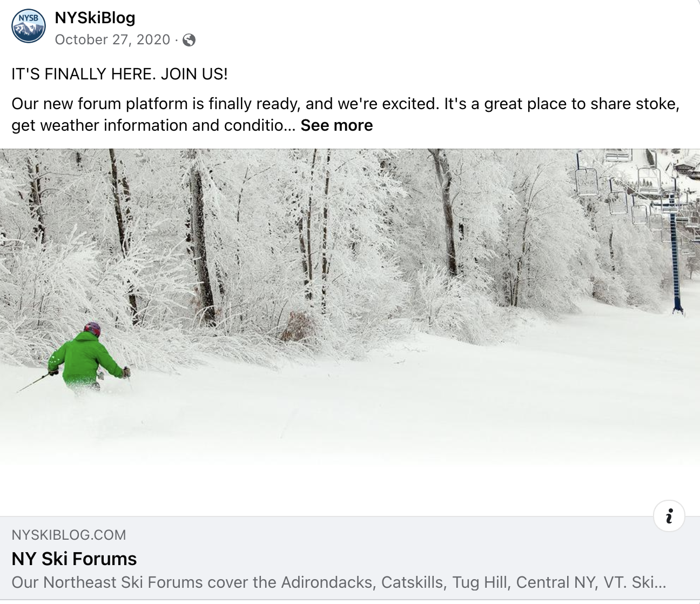
Task: Click the Northeast Ski Forums description text
Action: (338, 582)
